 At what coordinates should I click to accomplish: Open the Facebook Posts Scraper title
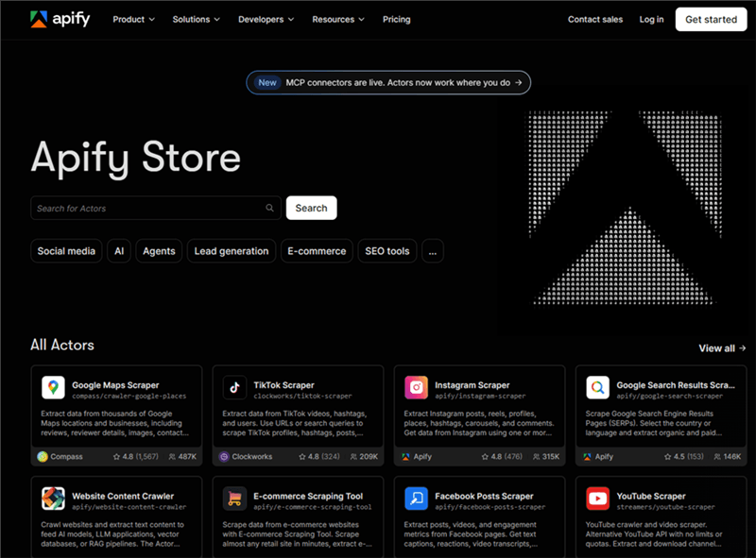pyautogui.click(x=484, y=496)
